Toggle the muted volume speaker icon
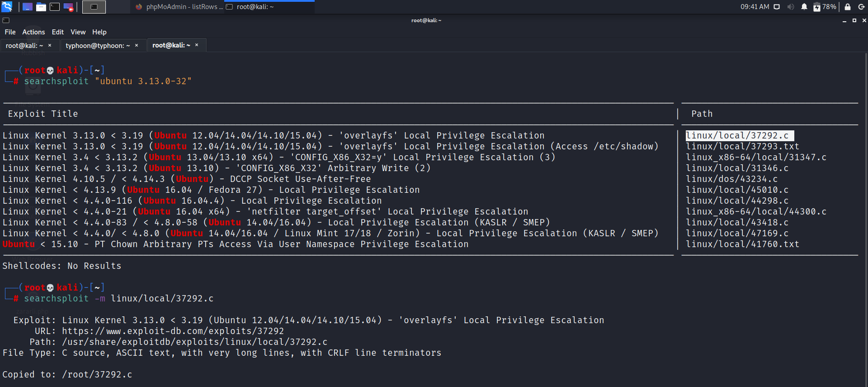This screenshot has height=387, width=868. click(790, 7)
